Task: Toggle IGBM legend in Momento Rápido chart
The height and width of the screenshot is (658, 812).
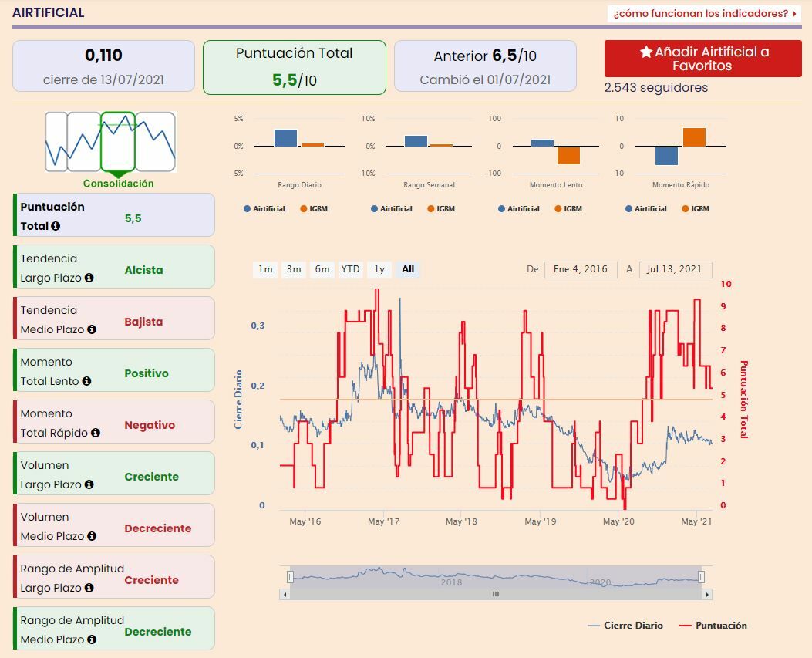Action: [696, 209]
